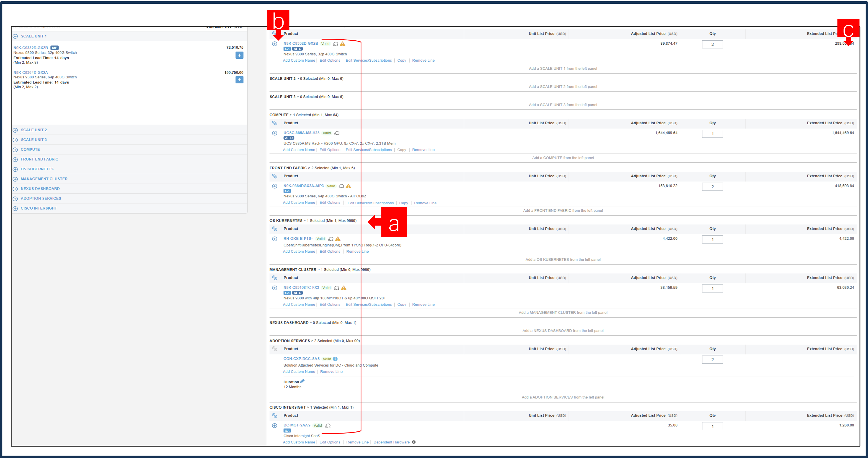Click the Qty field for N9K-C9332D-GX2B
Screen dimensions: 868x458
pos(712,44)
